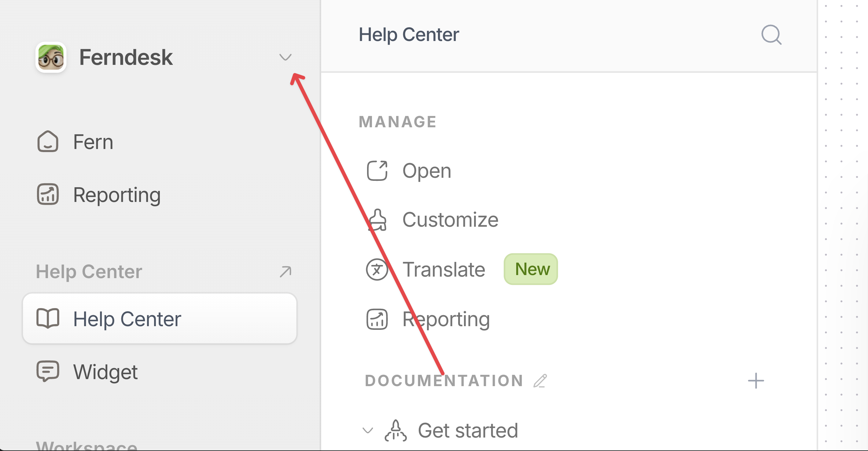Click the Help Center panel title
The width and height of the screenshot is (868, 451).
pos(408,34)
